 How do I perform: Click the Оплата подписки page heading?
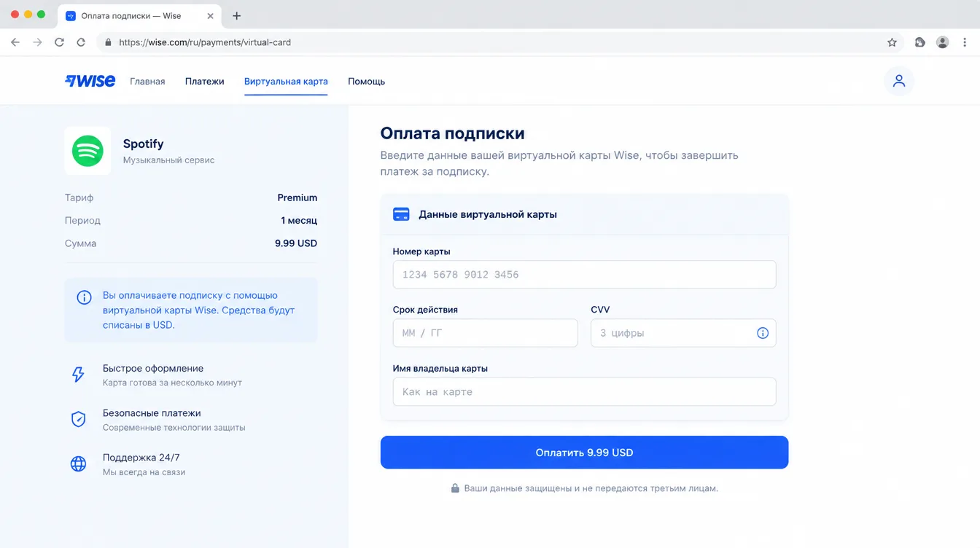[452, 133]
